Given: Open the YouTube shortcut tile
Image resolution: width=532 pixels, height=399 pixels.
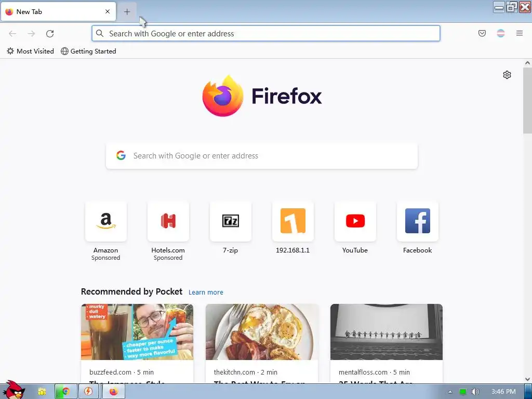Looking at the screenshot, I should point(355,221).
